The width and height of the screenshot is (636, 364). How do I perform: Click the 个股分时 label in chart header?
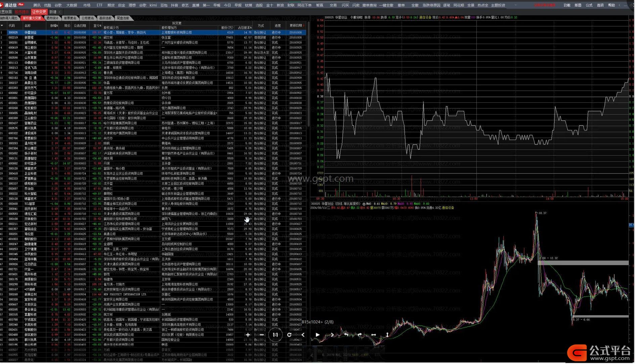356,17
